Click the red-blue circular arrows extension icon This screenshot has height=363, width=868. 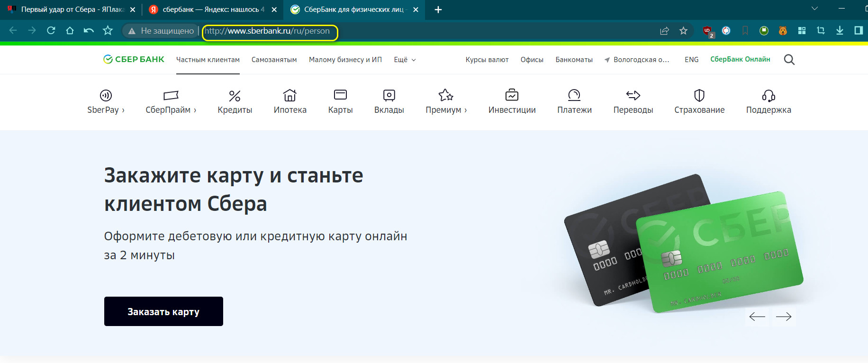[x=726, y=31]
